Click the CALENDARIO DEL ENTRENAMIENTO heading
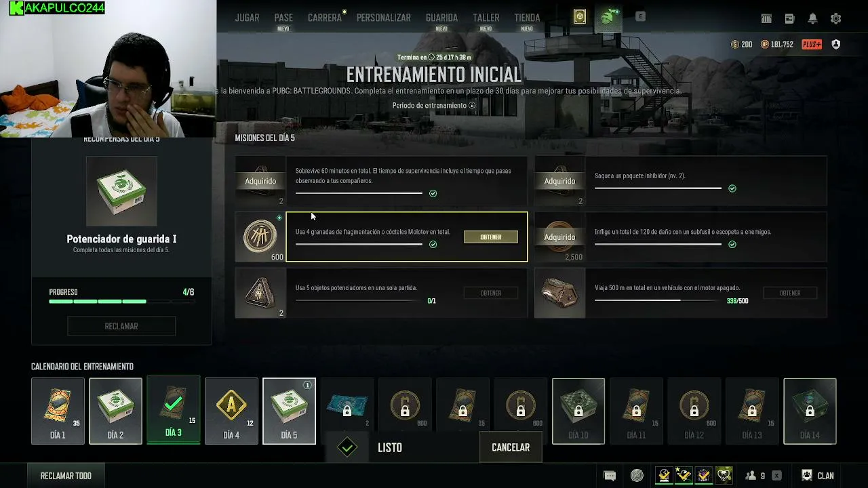Image resolution: width=868 pixels, height=488 pixels. [82, 367]
